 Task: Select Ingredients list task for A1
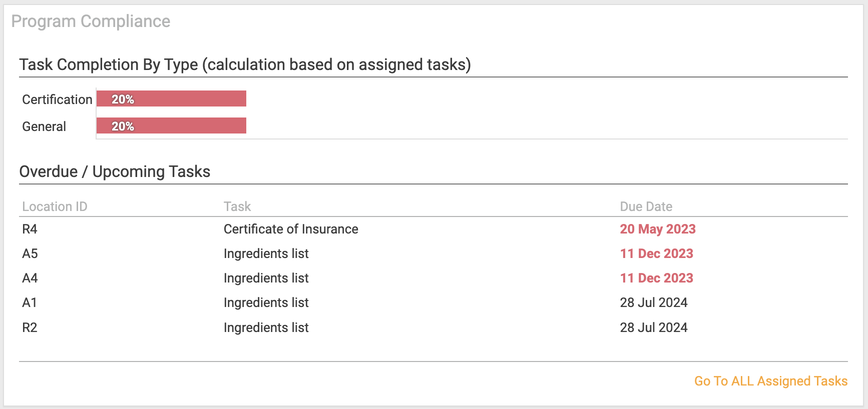pos(266,302)
